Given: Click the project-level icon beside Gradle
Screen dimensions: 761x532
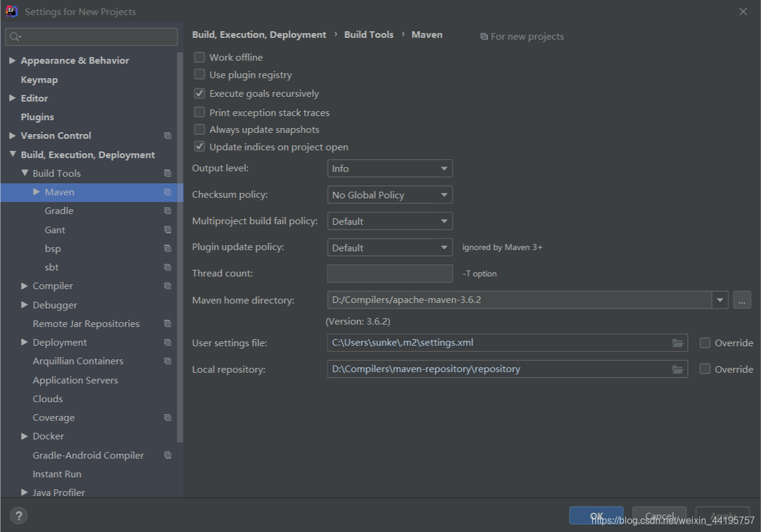Looking at the screenshot, I should click(168, 211).
